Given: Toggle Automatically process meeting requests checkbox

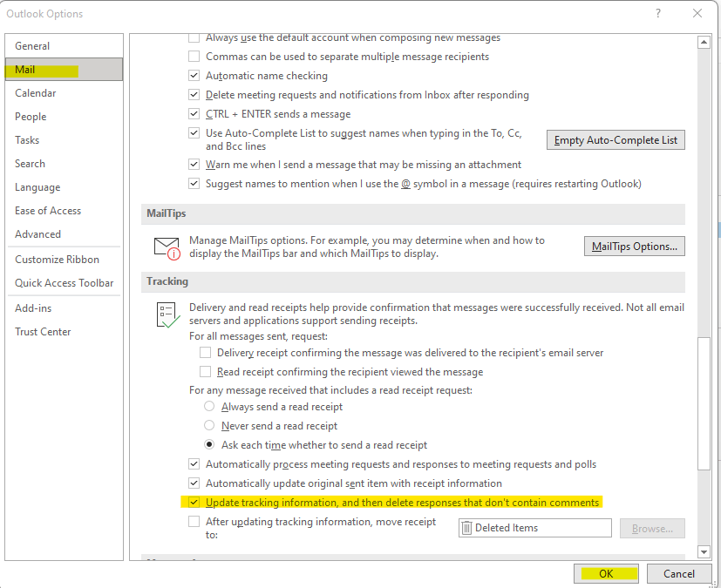Looking at the screenshot, I should coord(194,464).
